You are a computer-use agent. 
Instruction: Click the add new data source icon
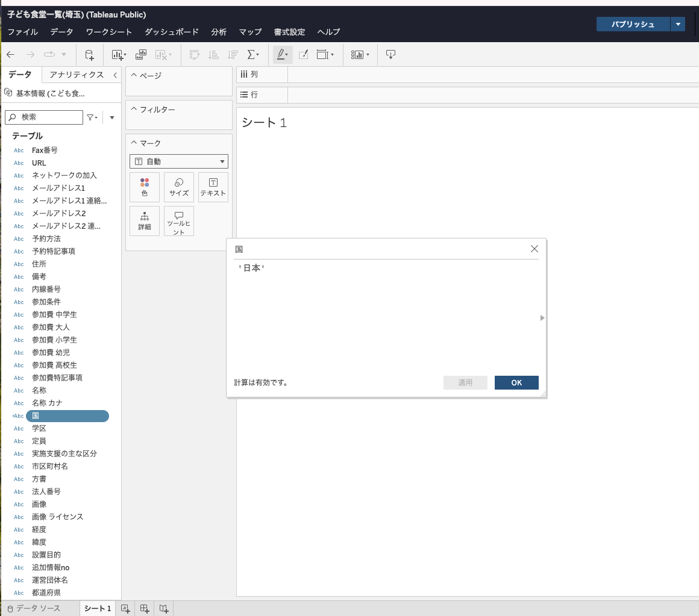pyautogui.click(x=89, y=55)
